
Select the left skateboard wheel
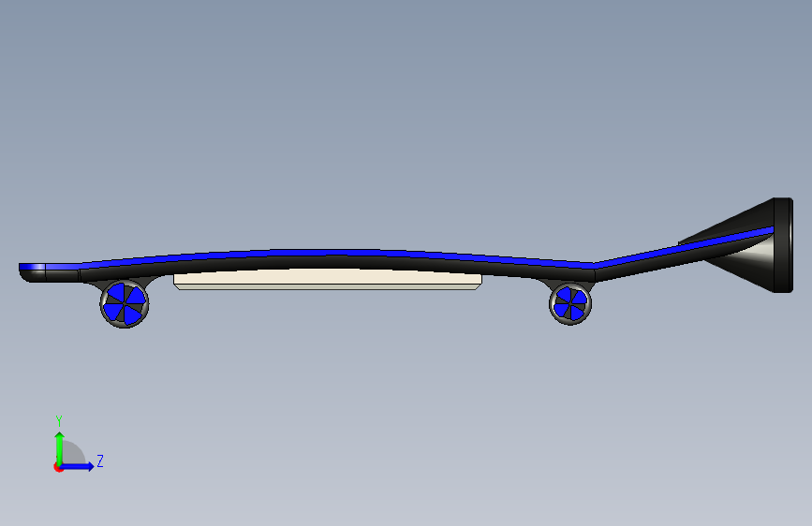[x=125, y=304]
